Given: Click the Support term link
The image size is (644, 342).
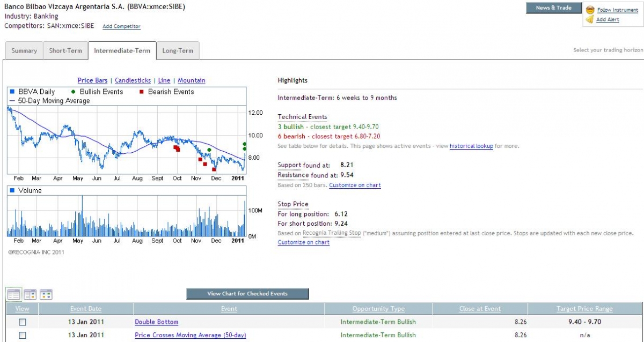Looking at the screenshot, I should pos(289,165).
